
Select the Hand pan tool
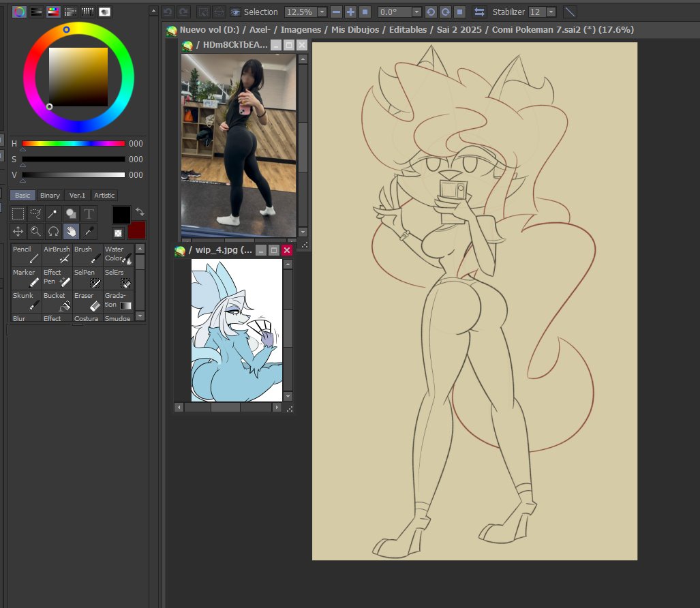71,231
